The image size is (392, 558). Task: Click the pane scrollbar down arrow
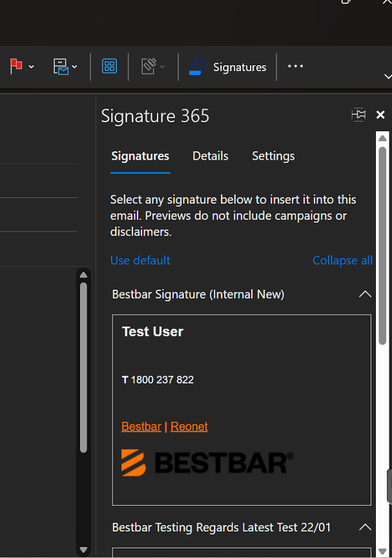[x=382, y=552]
